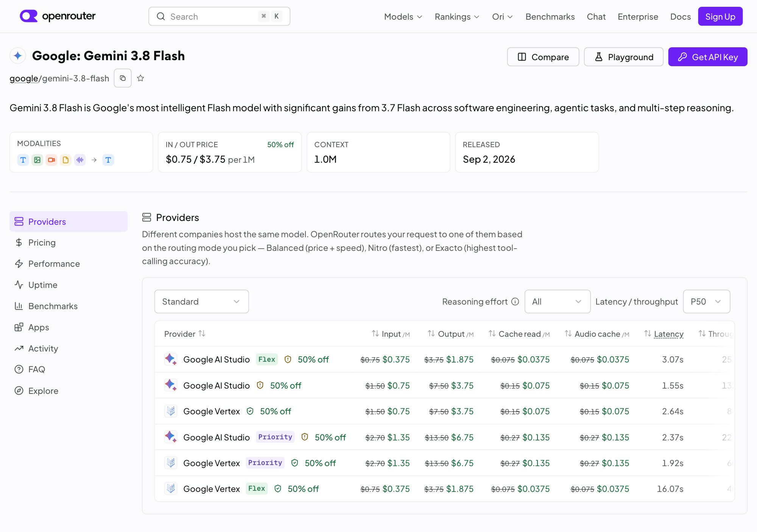Star the Gemini 3.8 Flash model
The width and height of the screenshot is (757, 532).
click(140, 78)
